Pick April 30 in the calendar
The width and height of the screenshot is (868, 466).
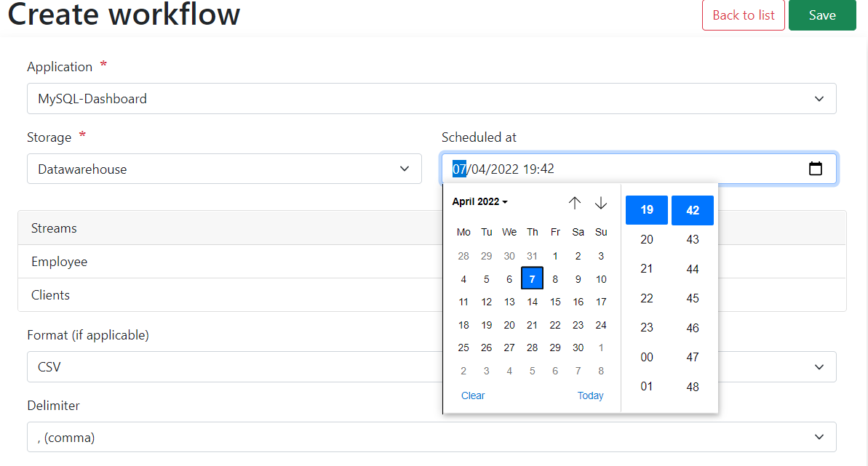tap(578, 348)
